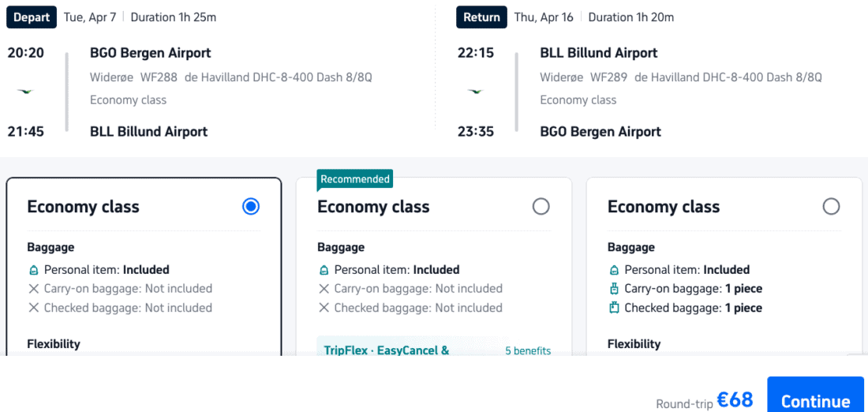868x412 pixels.
Task: Expand the 5 benefits TripFlex details
Action: pos(528,350)
